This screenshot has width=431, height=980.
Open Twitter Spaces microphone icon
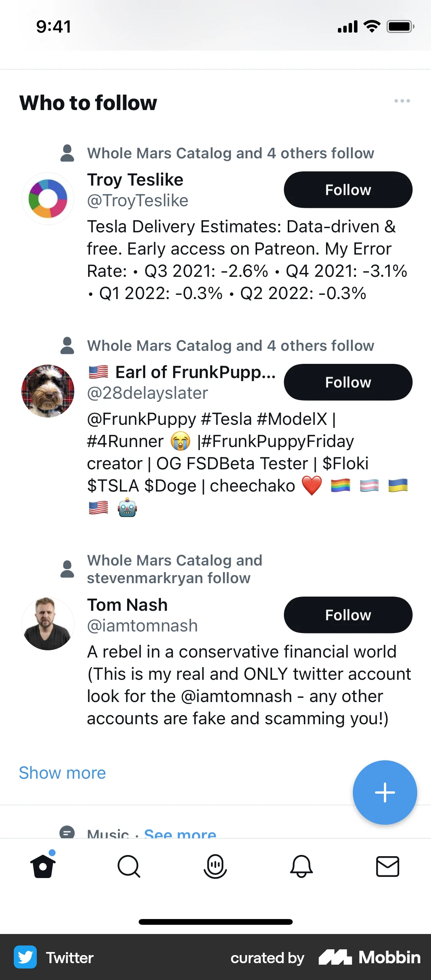215,866
